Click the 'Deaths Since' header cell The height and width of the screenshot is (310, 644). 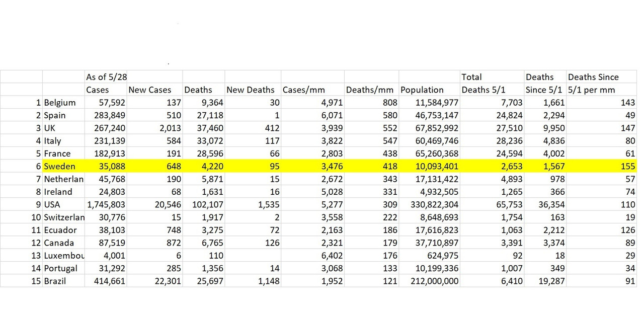(x=602, y=77)
